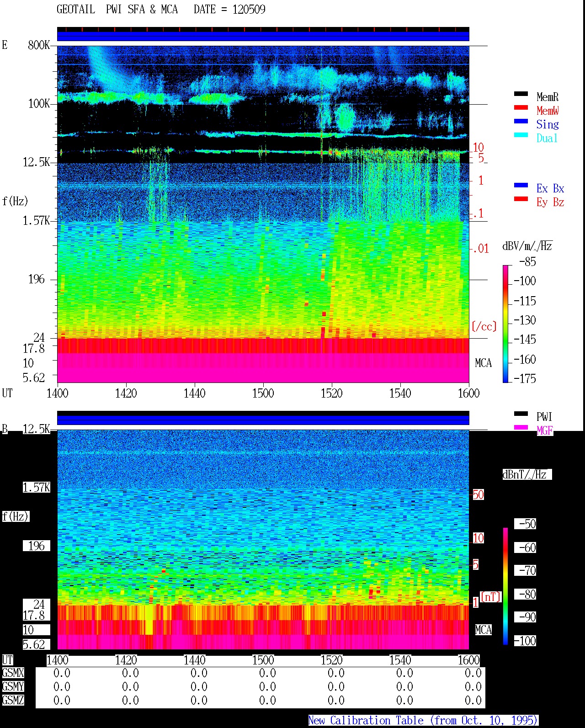Click the Sing legend label

[x=548, y=124]
